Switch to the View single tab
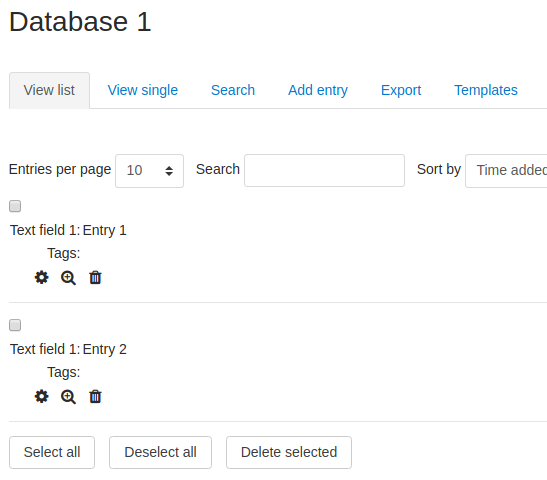547x480 pixels. click(x=143, y=90)
